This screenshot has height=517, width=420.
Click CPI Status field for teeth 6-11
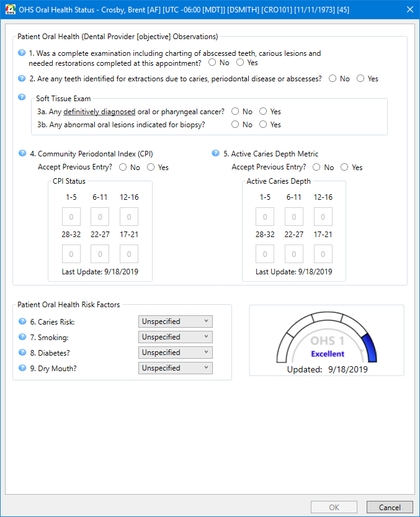tap(100, 217)
